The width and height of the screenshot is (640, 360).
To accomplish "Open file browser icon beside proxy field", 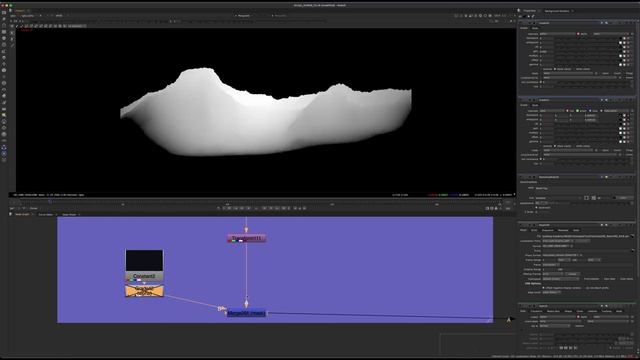I will pyautogui.click(x=632, y=250).
